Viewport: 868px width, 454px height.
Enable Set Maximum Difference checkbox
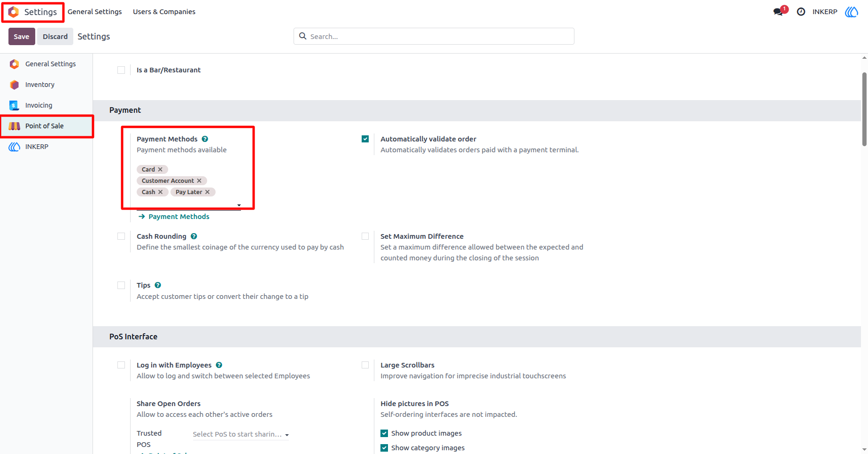tap(365, 236)
